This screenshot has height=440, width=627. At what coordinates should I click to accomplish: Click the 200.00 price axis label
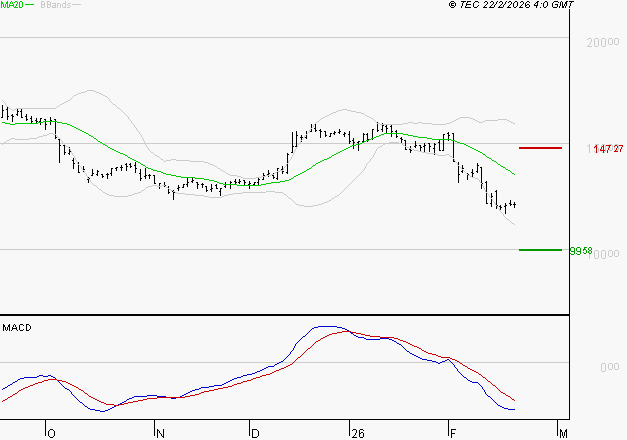(603, 42)
